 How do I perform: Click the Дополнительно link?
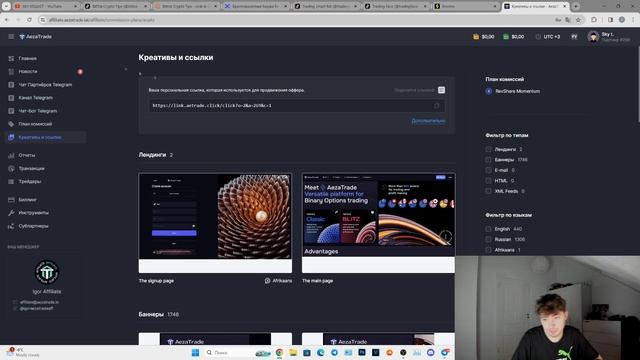pos(428,121)
